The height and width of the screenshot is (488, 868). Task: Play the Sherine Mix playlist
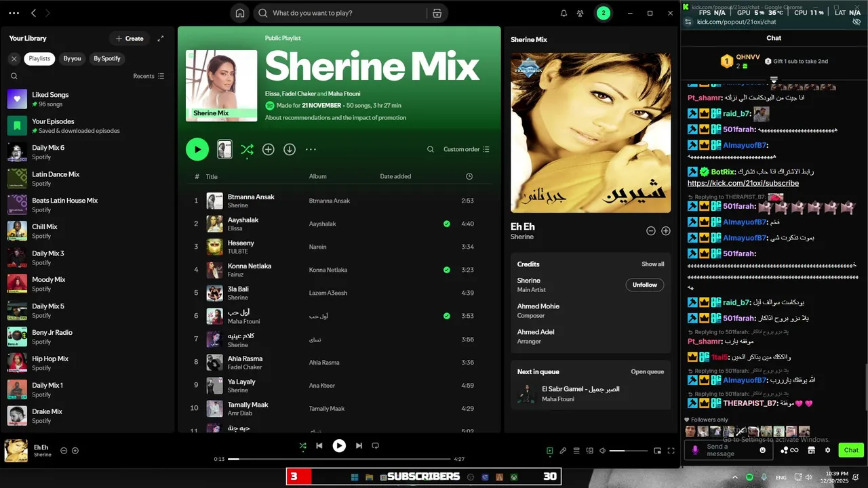coord(197,149)
